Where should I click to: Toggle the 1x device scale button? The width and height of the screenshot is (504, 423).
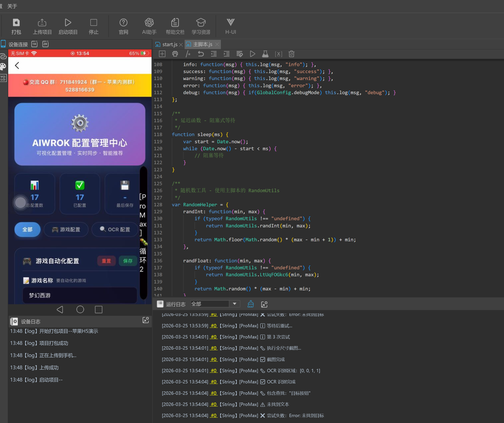click(x=35, y=44)
